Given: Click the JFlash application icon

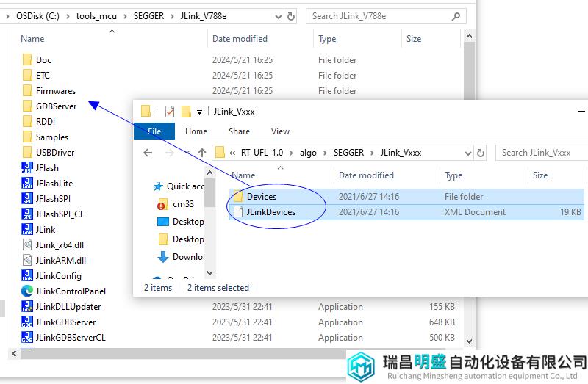Looking at the screenshot, I should coord(27,167).
